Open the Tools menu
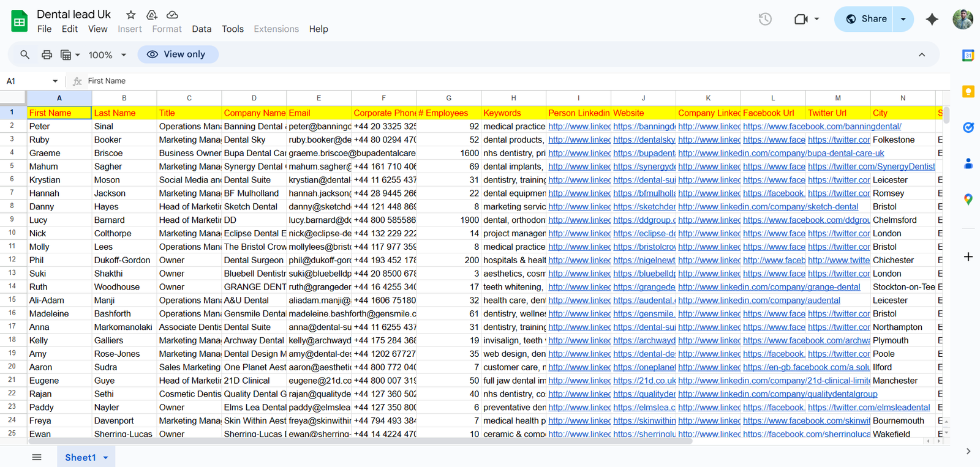980x467 pixels. (233, 29)
